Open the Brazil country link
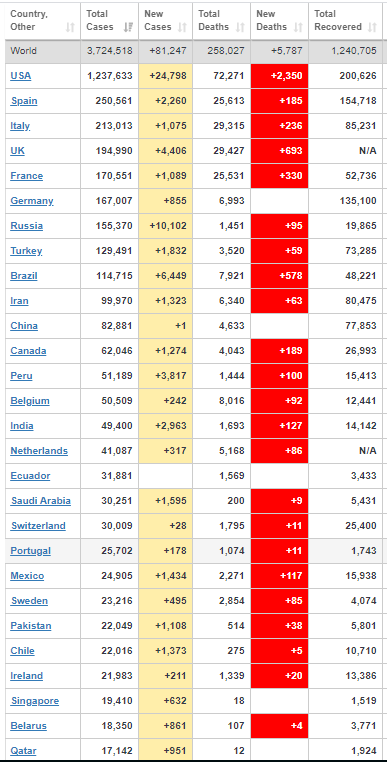 click(x=24, y=276)
